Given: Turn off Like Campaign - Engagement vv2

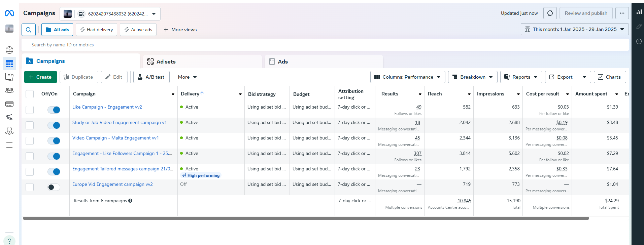Looking at the screenshot, I should click(x=54, y=110).
